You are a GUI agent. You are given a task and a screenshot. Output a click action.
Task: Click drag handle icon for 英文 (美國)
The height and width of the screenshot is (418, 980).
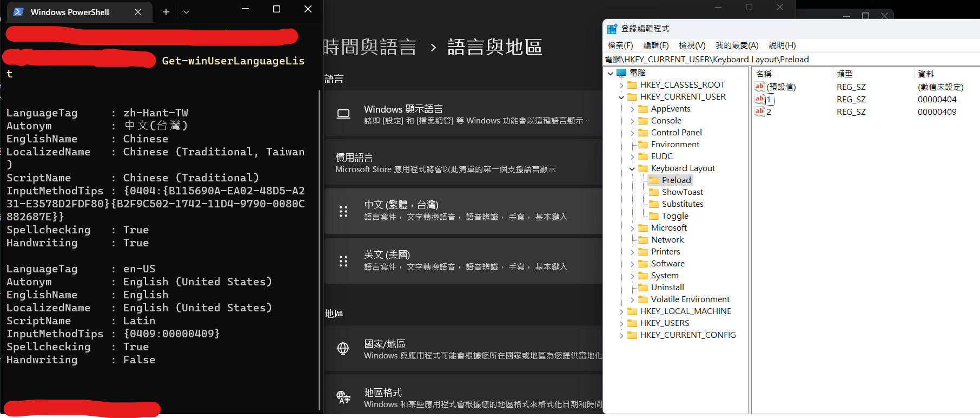[343, 261]
